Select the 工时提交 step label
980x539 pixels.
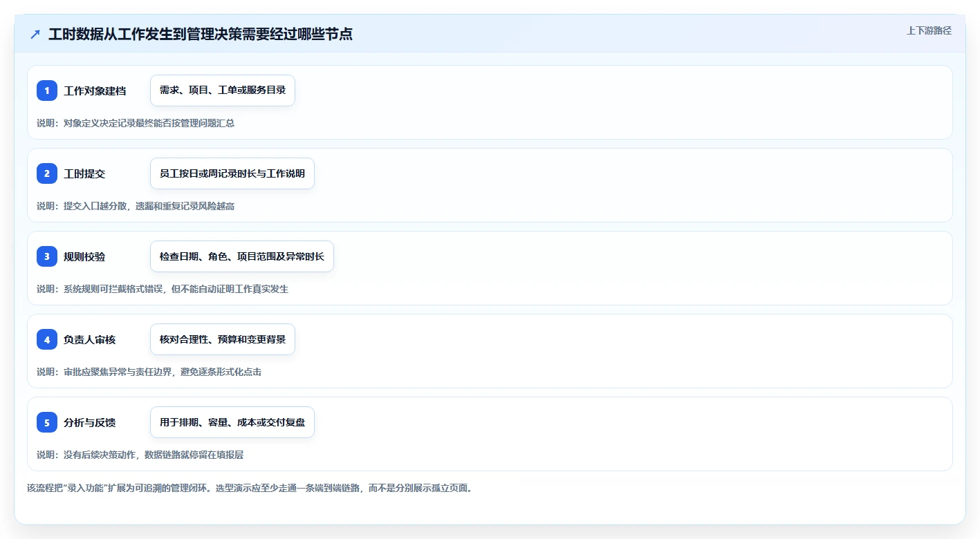[x=84, y=173]
